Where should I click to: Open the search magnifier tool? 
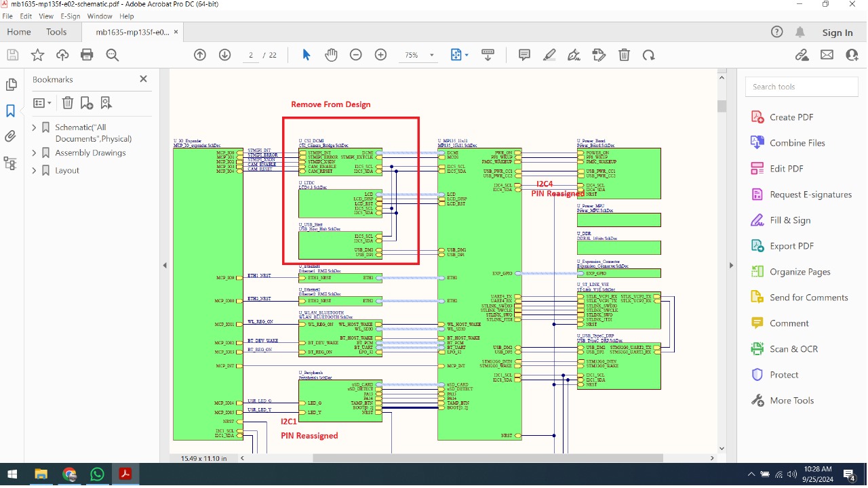113,55
